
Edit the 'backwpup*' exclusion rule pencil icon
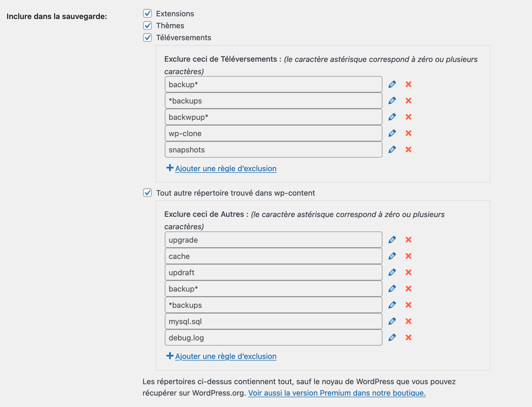[392, 117]
